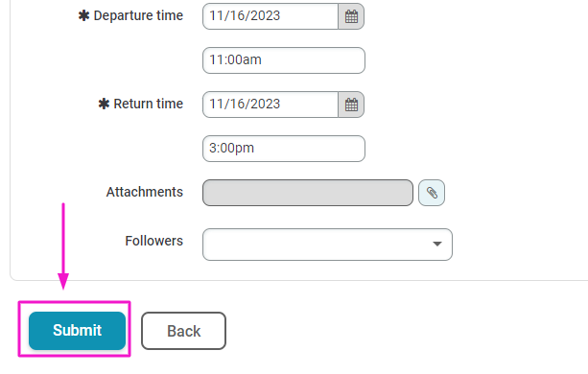Open the Departure time calendar picker
Screen dimensions: 588x374
[351, 16]
